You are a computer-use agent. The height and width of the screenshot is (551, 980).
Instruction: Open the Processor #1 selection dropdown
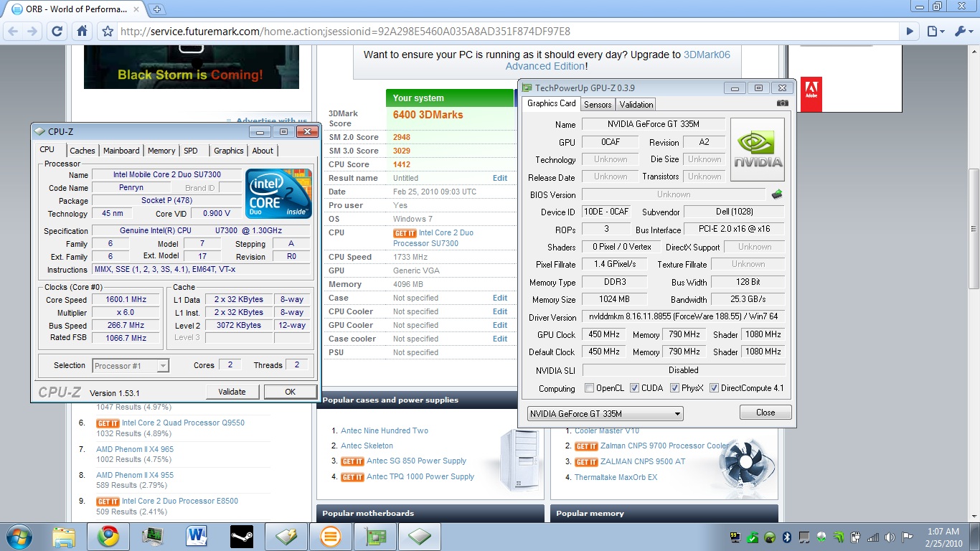[x=131, y=366]
